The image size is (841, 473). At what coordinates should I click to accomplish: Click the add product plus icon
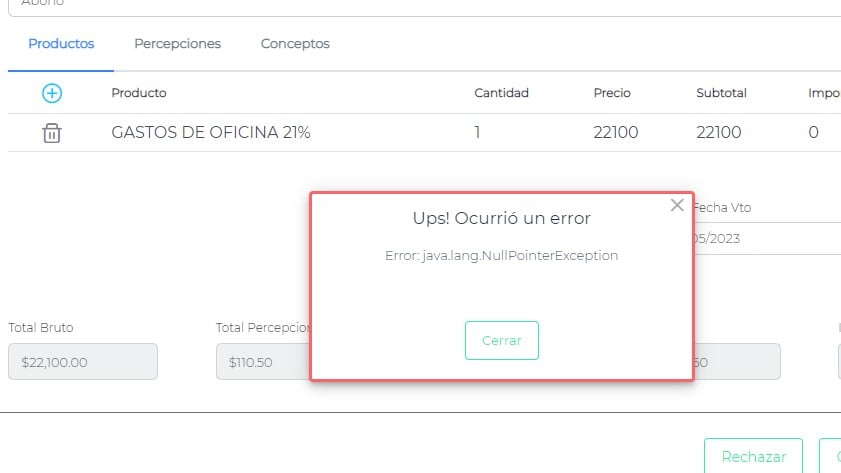(x=52, y=93)
